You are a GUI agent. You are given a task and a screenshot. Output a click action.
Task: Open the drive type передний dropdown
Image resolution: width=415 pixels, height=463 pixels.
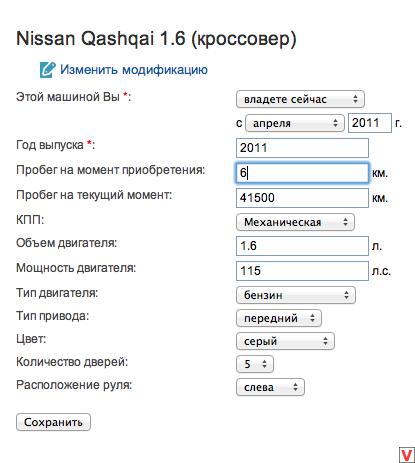click(279, 318)
